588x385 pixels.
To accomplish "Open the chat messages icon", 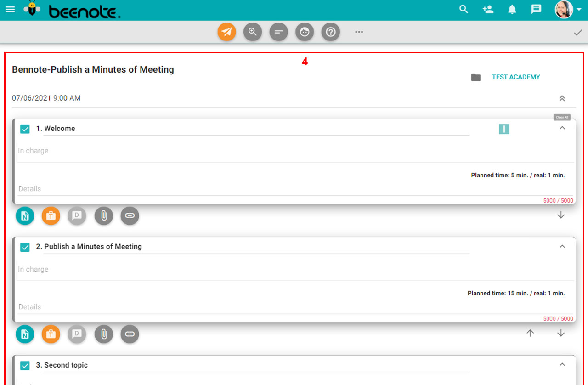I will [x=536, y=9].
